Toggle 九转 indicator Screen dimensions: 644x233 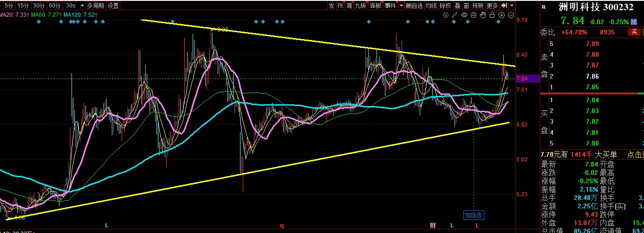[361, 6]
